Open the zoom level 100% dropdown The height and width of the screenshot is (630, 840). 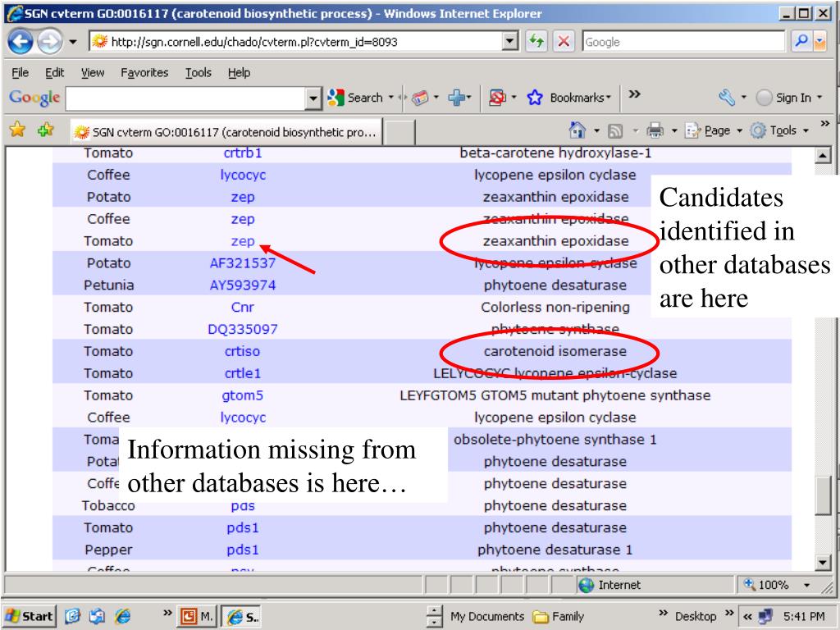(807, 585)
